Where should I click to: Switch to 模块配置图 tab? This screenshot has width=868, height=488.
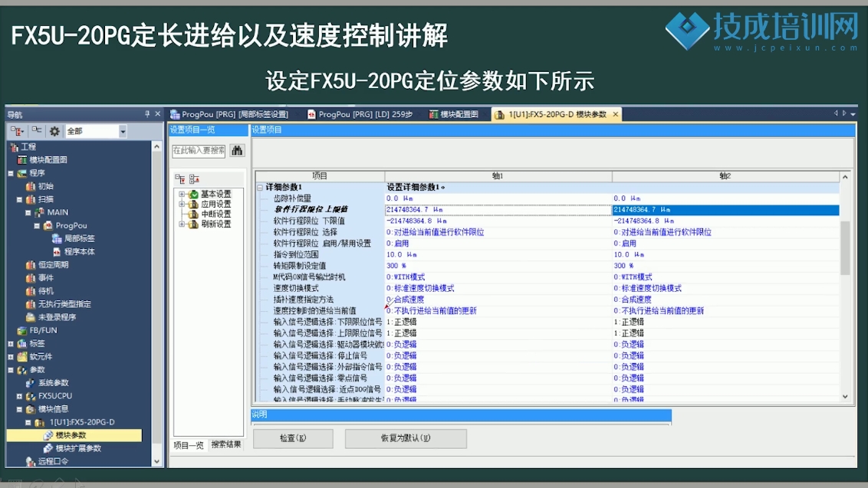(454, 115)
